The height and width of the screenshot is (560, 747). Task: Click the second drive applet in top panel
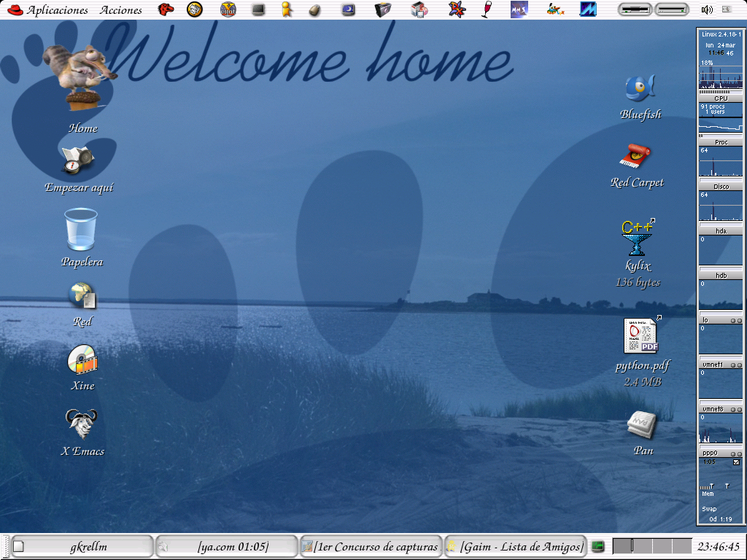pyautogui.click(x=672, y=9)
